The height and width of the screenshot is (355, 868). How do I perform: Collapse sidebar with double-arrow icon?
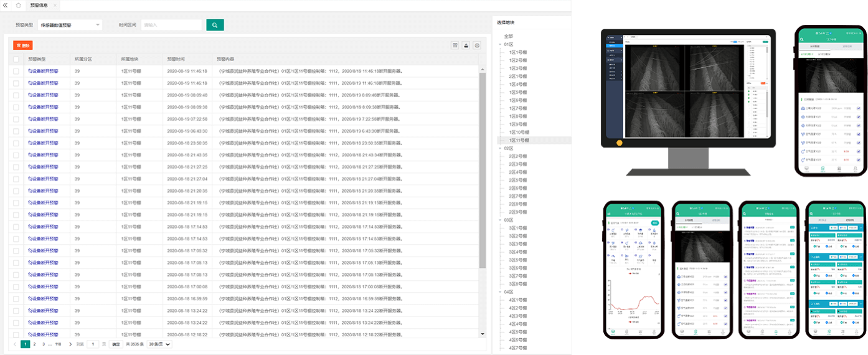5,5
